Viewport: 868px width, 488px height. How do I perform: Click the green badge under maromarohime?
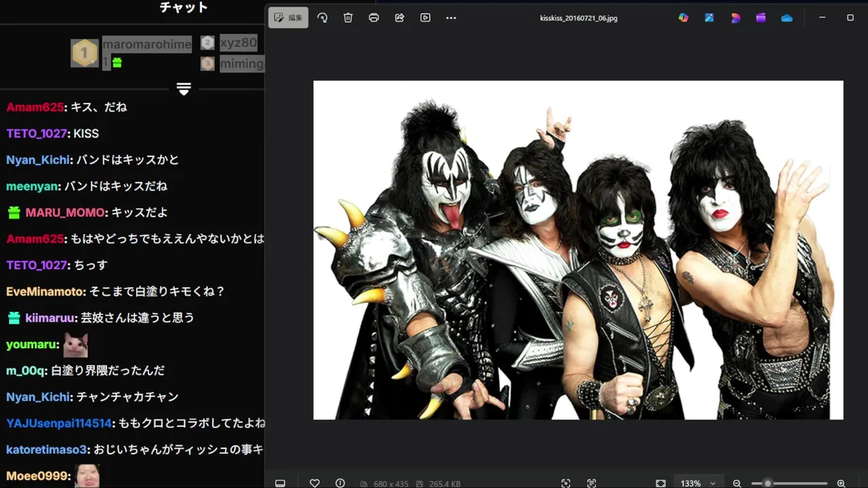click(117, 62)
